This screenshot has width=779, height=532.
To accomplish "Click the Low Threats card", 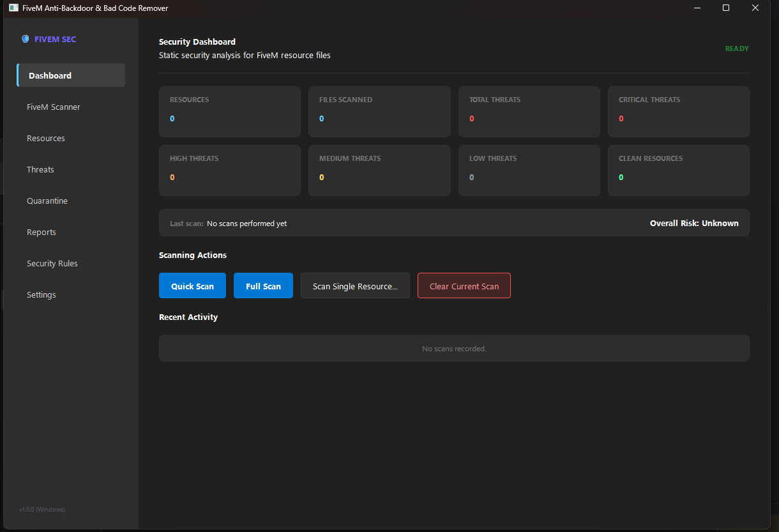I will point(529,171).
